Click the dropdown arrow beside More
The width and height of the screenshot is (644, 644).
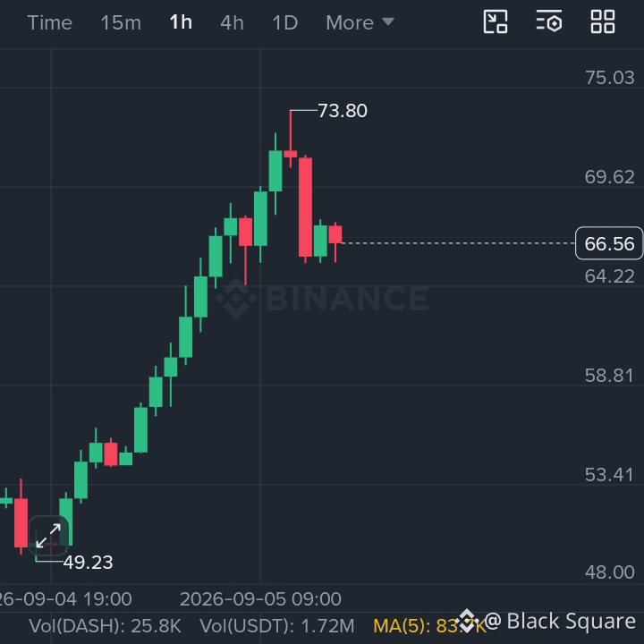pos(387,21)
